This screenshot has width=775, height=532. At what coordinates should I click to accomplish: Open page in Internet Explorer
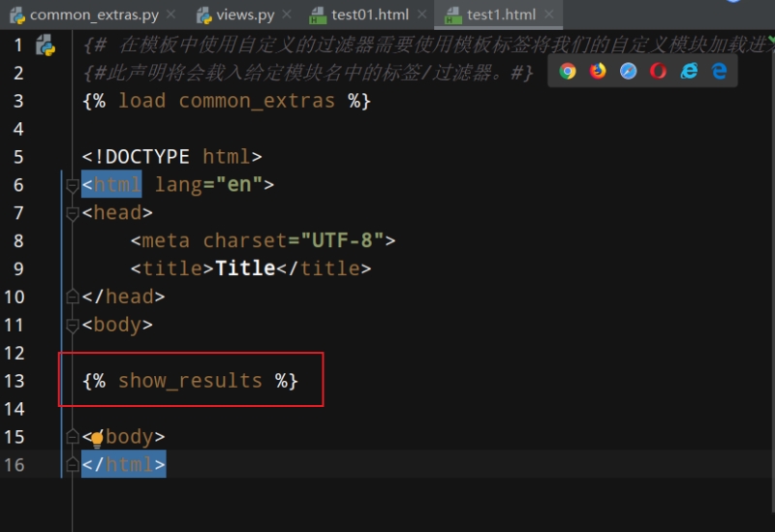coord(689,71)
